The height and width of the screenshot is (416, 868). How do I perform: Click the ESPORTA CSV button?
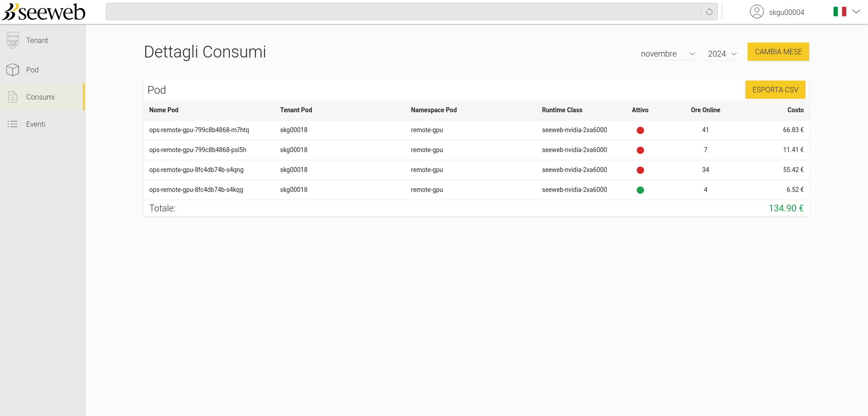click(775, 90)
